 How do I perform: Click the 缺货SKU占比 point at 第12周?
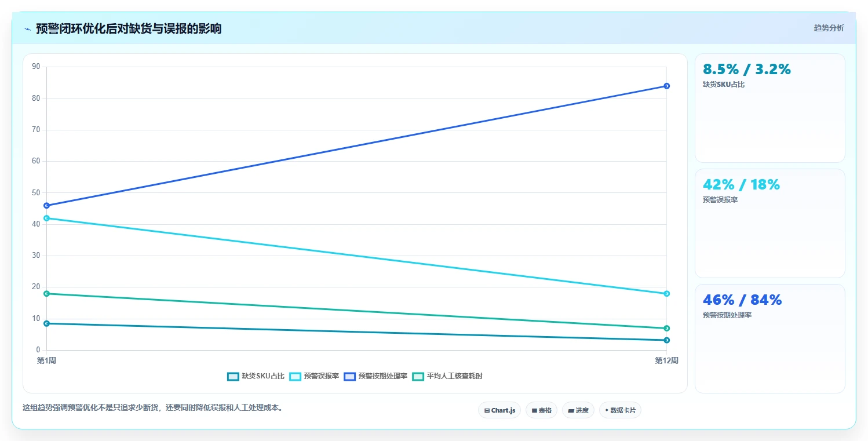point(666,340)
